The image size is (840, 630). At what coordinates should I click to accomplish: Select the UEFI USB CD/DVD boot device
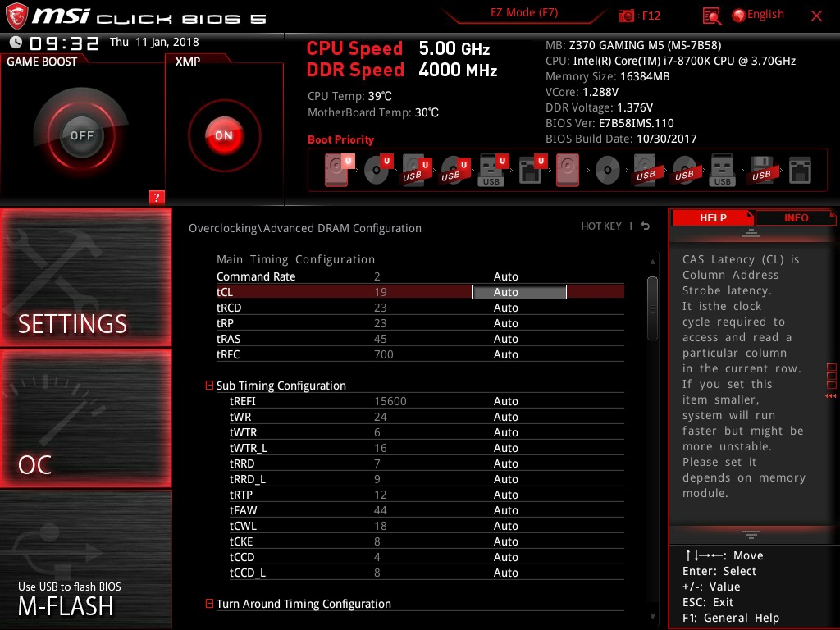tap(454, 171)
